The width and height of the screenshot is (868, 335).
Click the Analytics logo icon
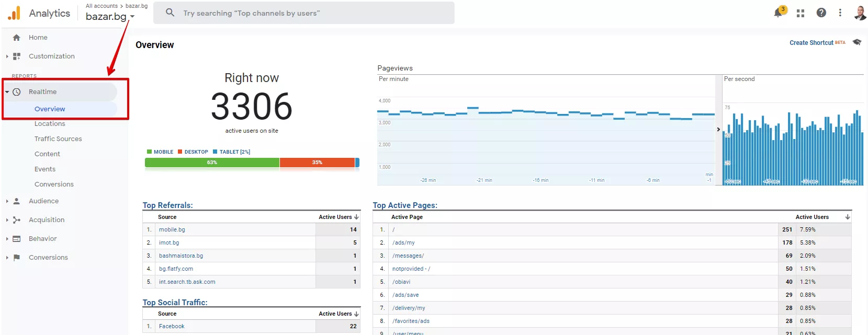tap(14, 13)
